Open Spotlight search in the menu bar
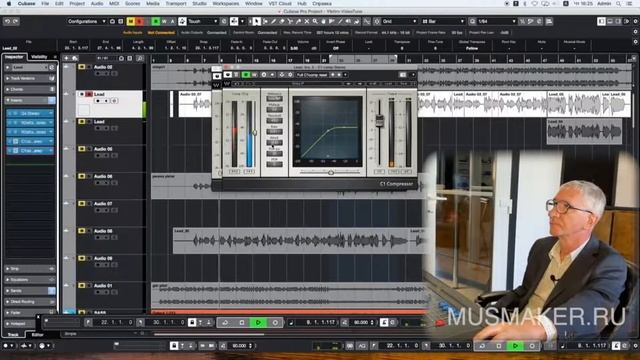 coord(619,3)
